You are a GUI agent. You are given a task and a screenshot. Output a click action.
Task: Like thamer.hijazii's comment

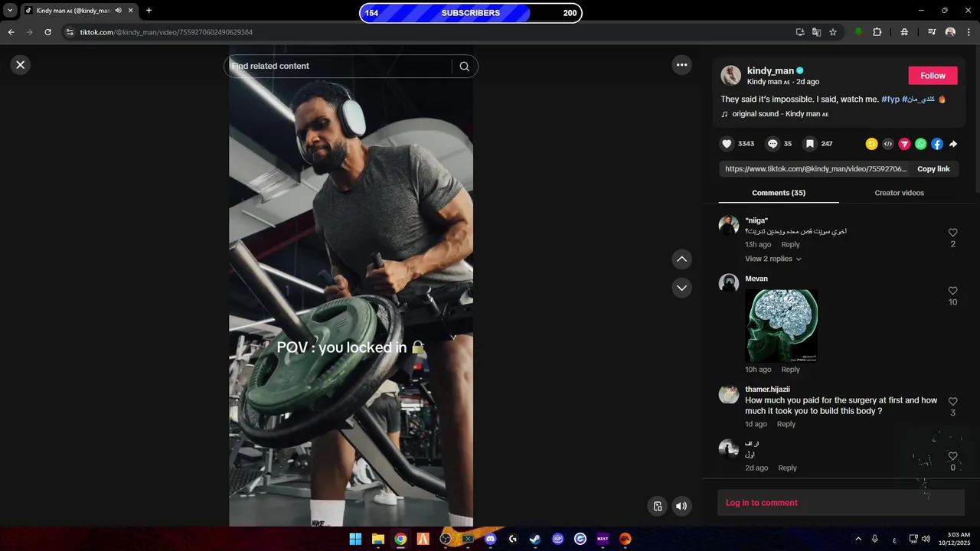[x=952, y=402]
